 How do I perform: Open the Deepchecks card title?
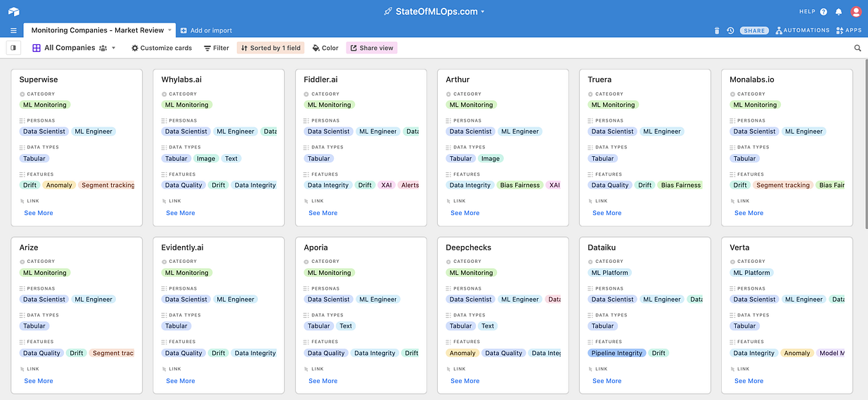469,247
